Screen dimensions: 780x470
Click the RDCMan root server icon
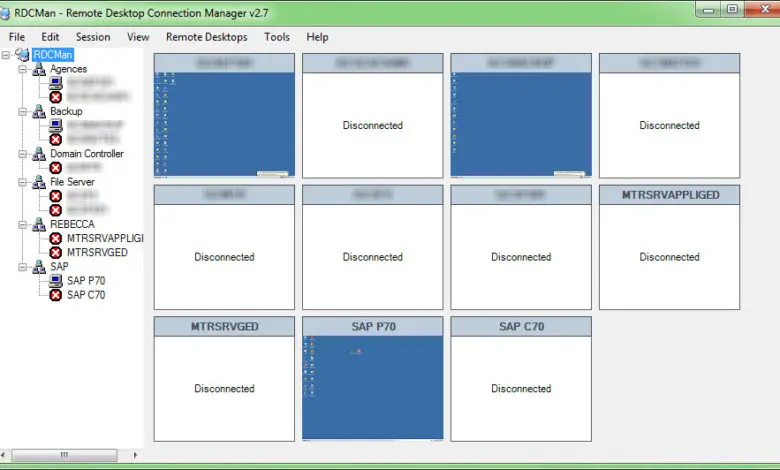click(23, 55)
